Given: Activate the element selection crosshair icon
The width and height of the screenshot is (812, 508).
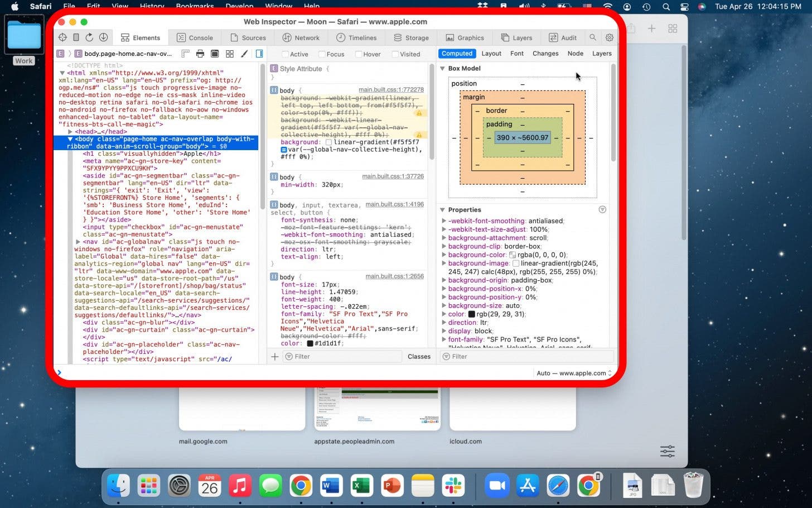Looking at the screenshot, I should tap(62, 37).
